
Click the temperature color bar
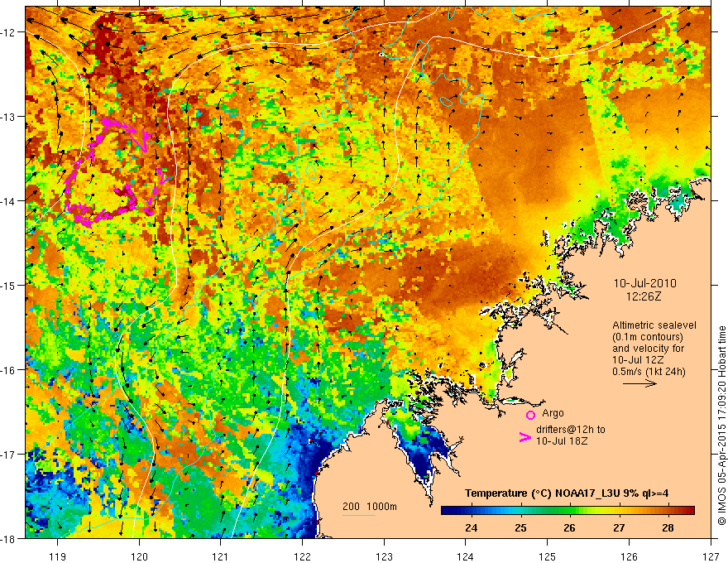pos(568,510)
